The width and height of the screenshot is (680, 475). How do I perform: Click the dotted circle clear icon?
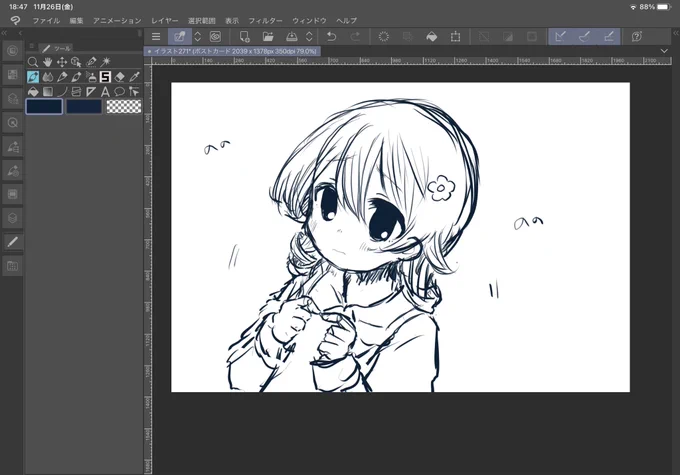(384, 36)
